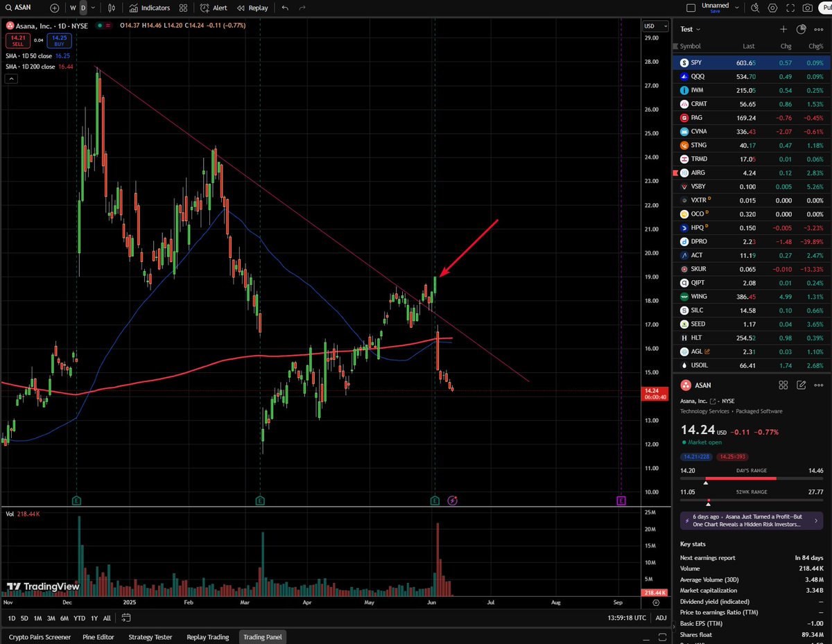This screenshot has width=832, height=644.
Task: Open chart settings hexagon icon
Action: tap(772, 8)
